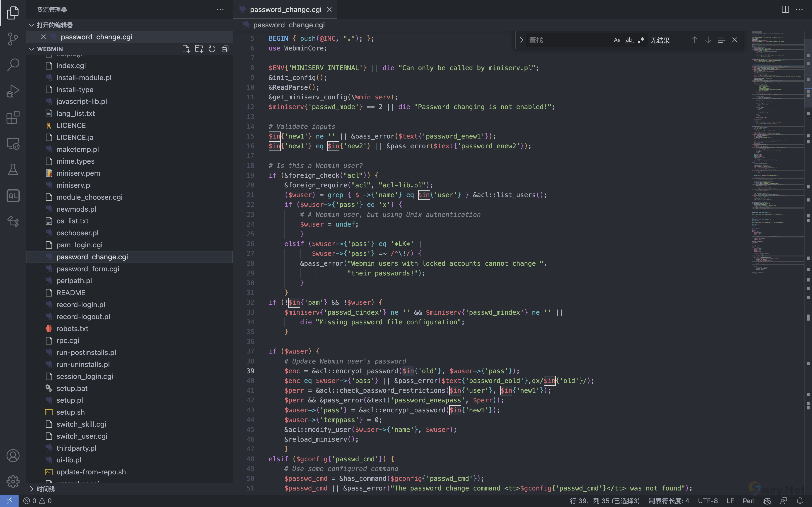Open Run and Debug view
The height and width of the screenshot is (507, 812).
(x=13, y=91)
